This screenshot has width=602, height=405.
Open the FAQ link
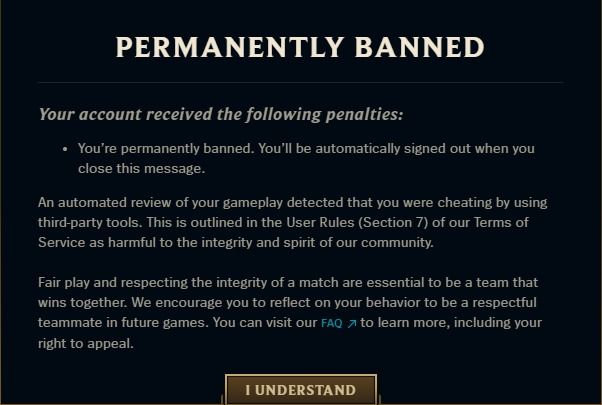click(331, 324)
